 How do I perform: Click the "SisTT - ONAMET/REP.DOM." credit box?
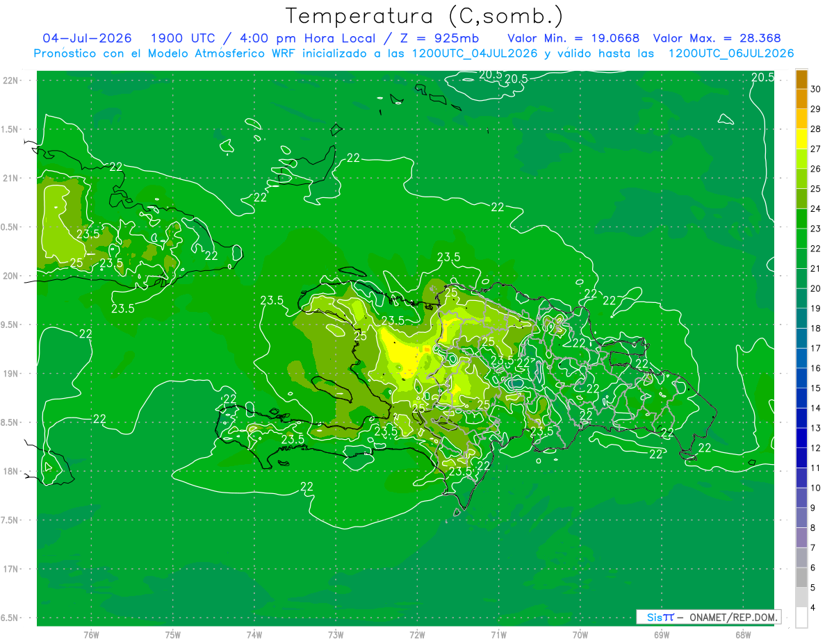point(708,617)
